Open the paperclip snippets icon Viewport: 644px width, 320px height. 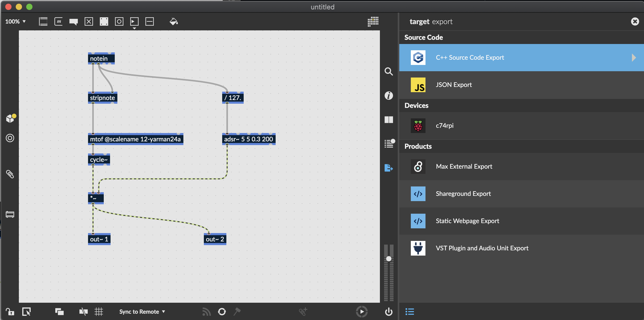click(10, 174)
